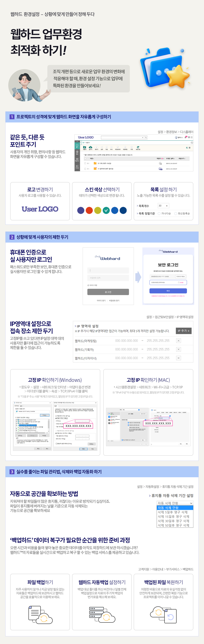Viewport: 204px width, 644px height.
Task: Sort by the 작업자 column header
Action: point(160,158)
